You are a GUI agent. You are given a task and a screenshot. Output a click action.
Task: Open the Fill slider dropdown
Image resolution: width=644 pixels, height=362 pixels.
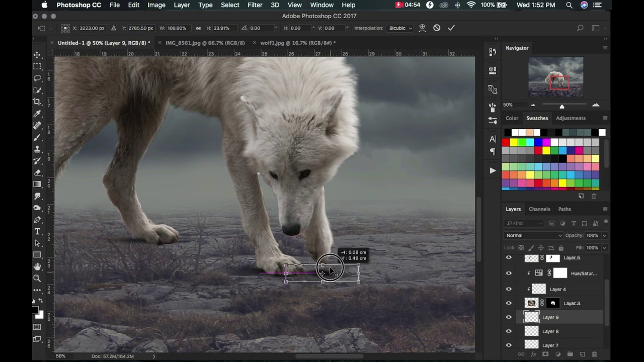pyautogui.click(x=604, y=248)
